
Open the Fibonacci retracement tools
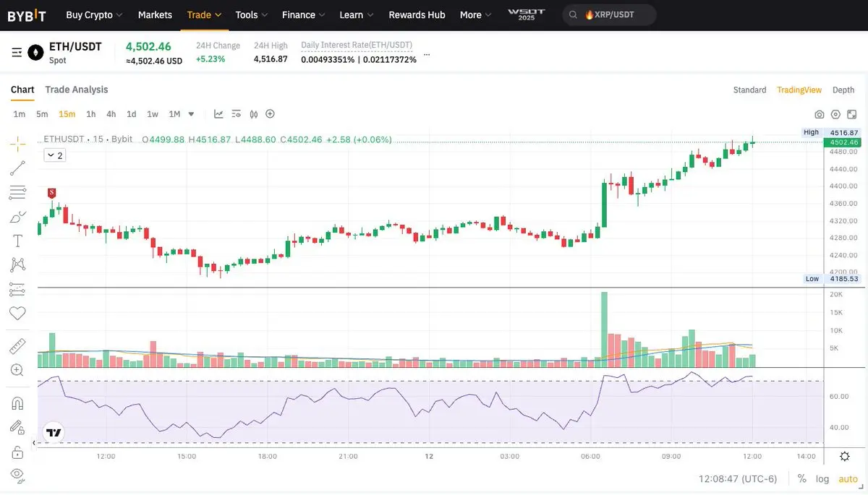click(17, 192)
